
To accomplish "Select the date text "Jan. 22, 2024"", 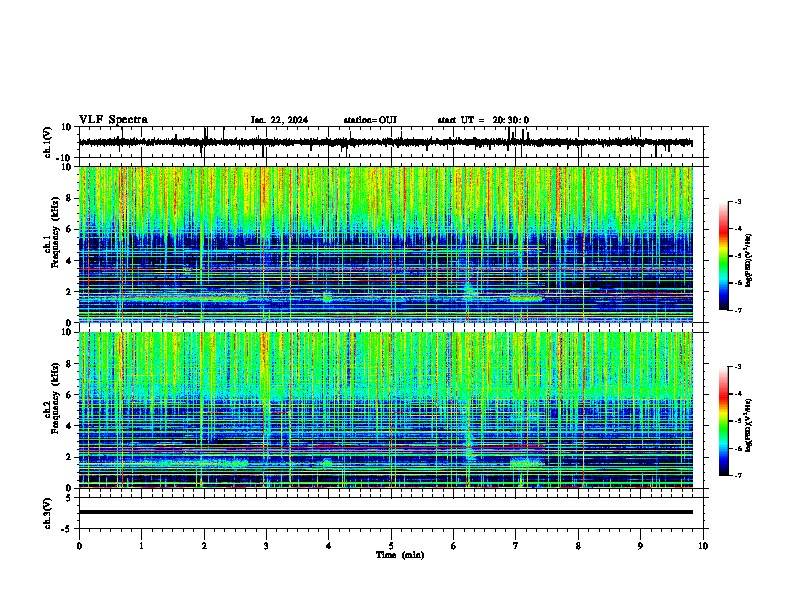I will coord(279,120).
